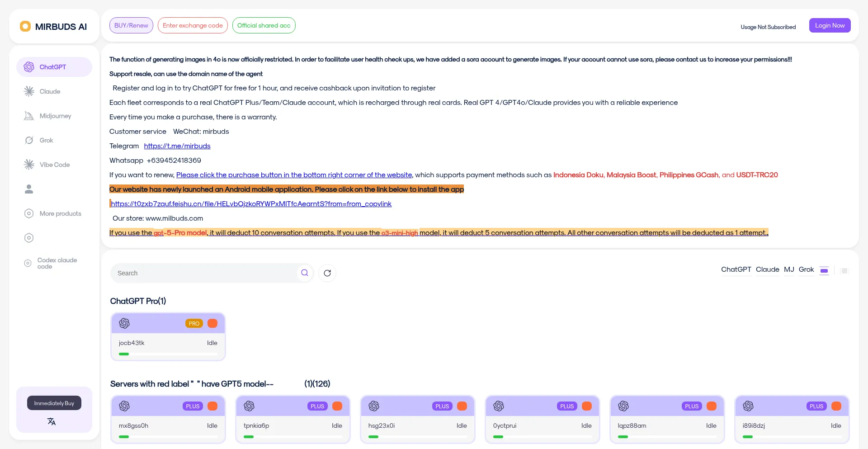Click the user profile icon in sidebar

click(x=29, y=189)
